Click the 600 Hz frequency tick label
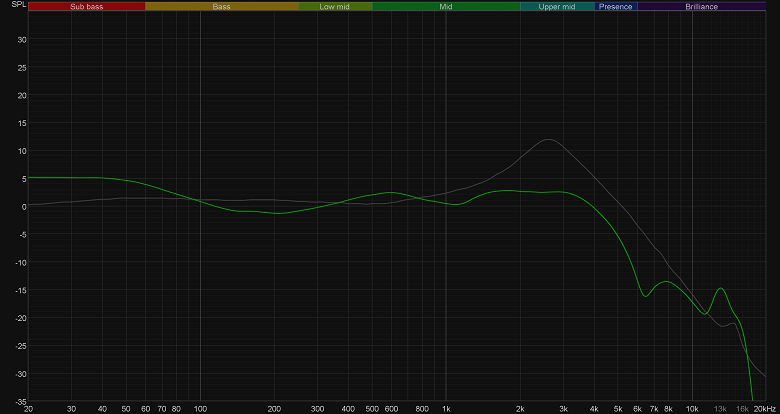Image resolution: width=780 pixels, height=414 pixels. (x=391, y=409)
